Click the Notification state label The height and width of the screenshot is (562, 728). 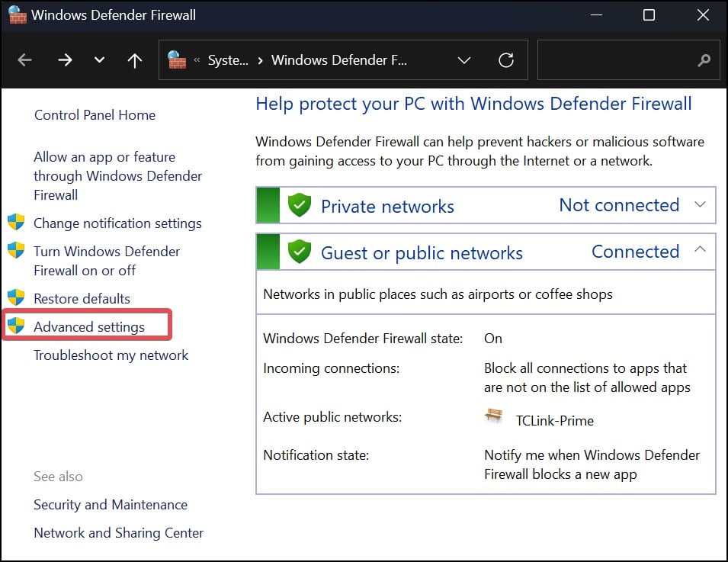[x=316, y=455]
